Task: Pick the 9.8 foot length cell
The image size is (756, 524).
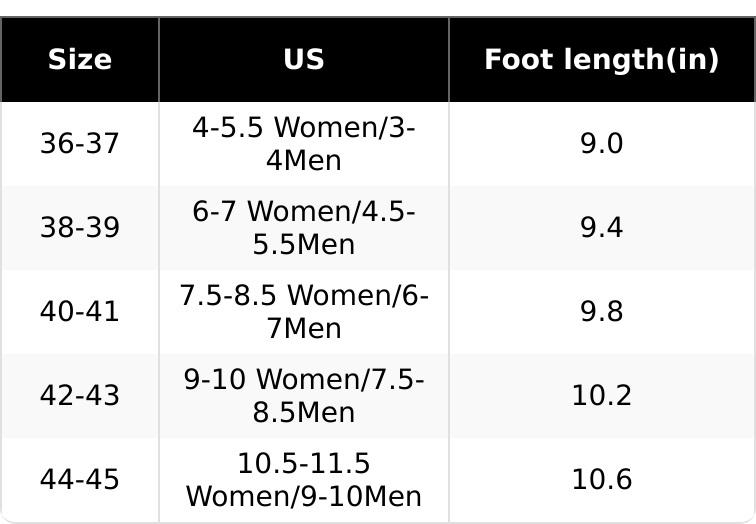Action: point(601,312)
